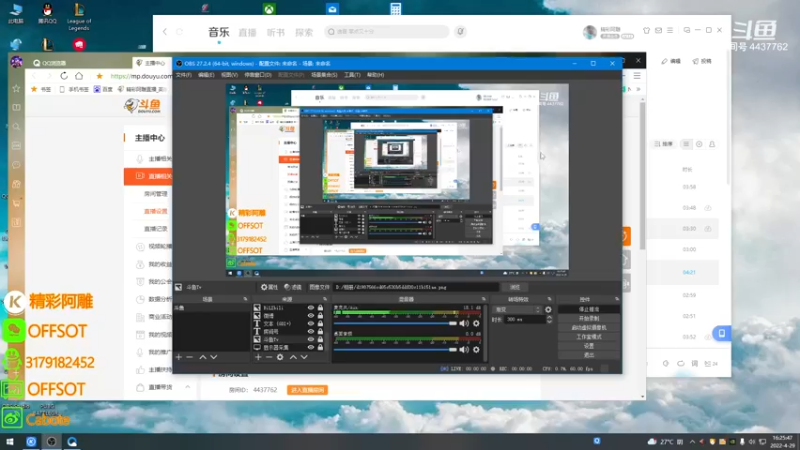Open the 渐变 transition dropdown

point(516,310)
